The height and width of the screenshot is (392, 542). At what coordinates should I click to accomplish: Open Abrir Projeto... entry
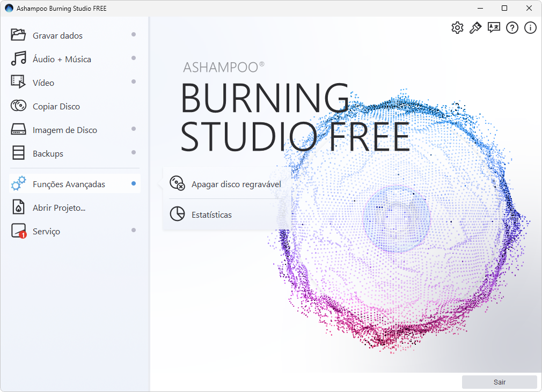click(59, 208)
